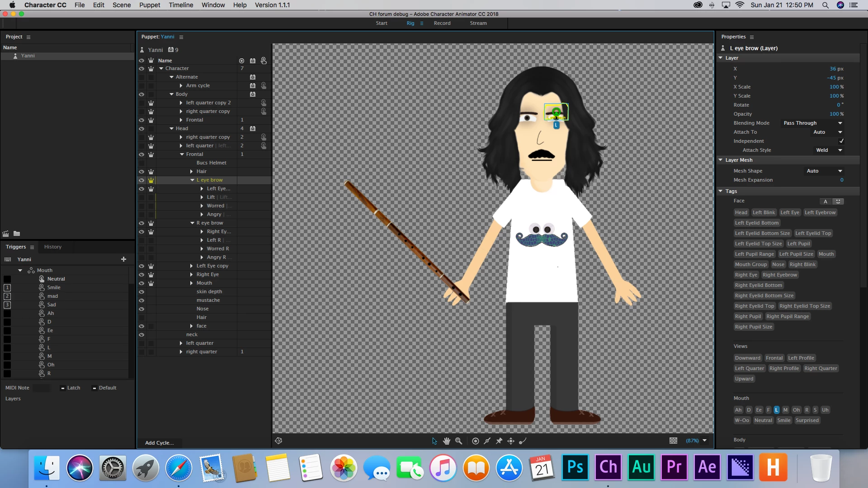Select the Pin tool
This screenshot has height=488, width=868.
(499, 441)
